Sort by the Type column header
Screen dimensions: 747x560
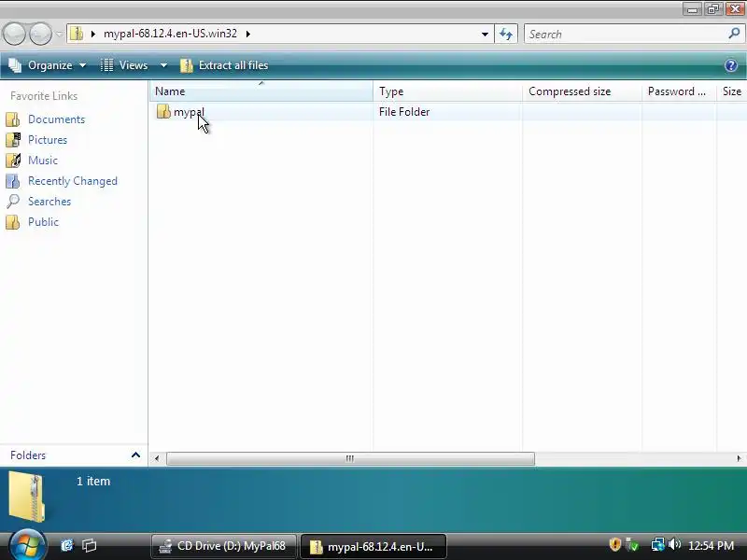[447, 91]
